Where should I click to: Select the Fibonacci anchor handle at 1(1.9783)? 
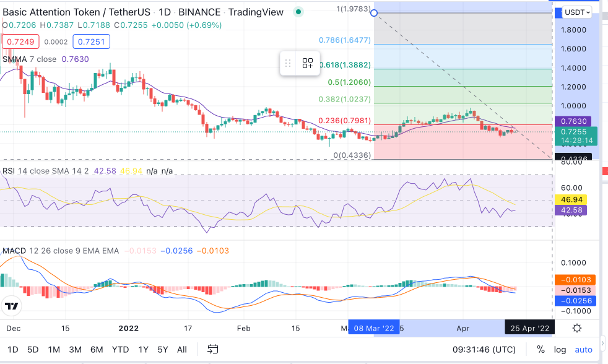click(x=374, y=13)
